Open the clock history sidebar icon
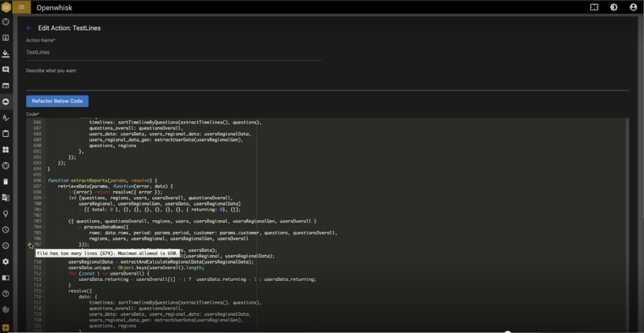The image size is (644, 333). point(6,230)
